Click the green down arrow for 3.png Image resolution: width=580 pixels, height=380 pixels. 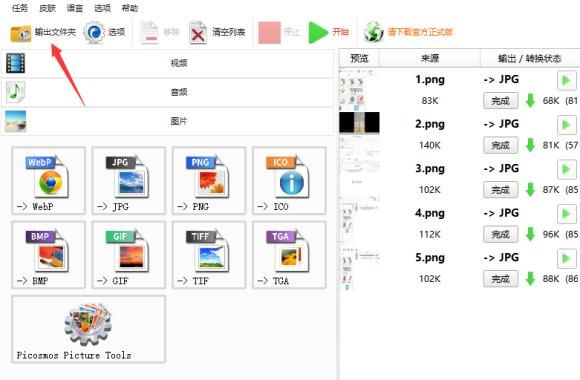pyautogui.click(x=530, y=189)
